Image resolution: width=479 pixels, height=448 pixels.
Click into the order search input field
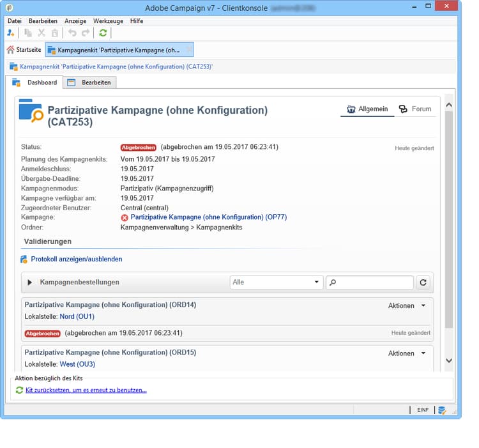pos(370,282)
